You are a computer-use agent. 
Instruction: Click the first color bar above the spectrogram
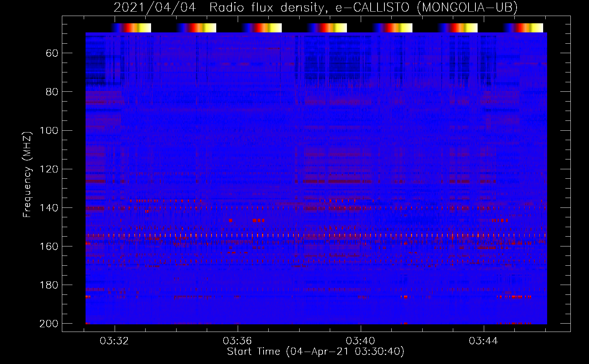click(131, 28)
